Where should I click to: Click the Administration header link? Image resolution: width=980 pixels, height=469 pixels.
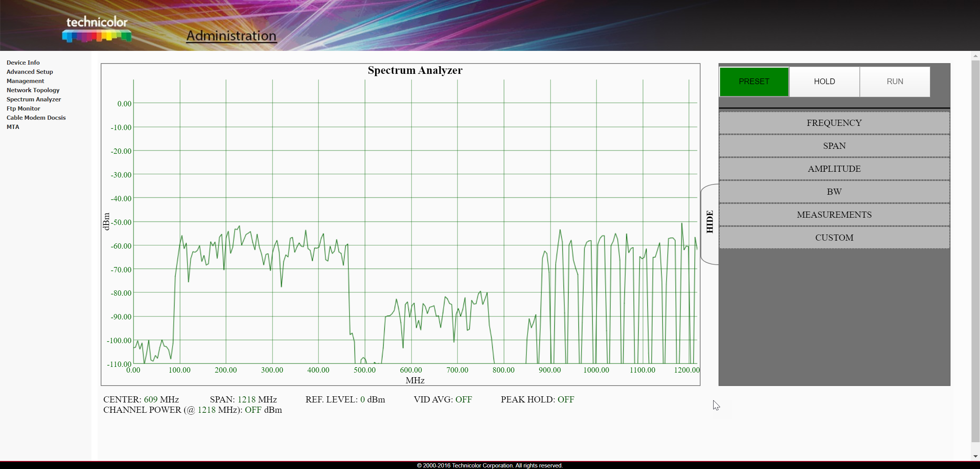tap(231, 36)
